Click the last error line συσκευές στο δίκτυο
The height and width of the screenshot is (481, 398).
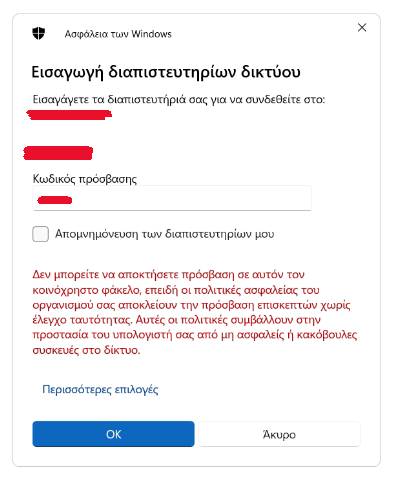pyautogui.click(x=86, y=350)
